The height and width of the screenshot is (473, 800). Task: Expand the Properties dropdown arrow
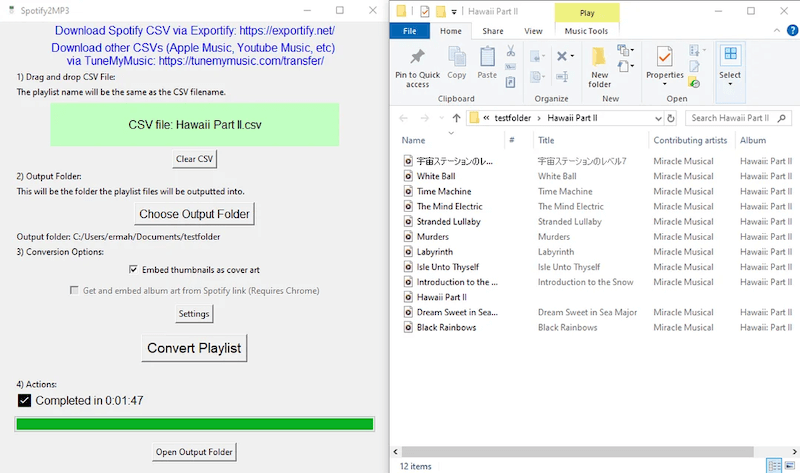[x=664, y=84]
